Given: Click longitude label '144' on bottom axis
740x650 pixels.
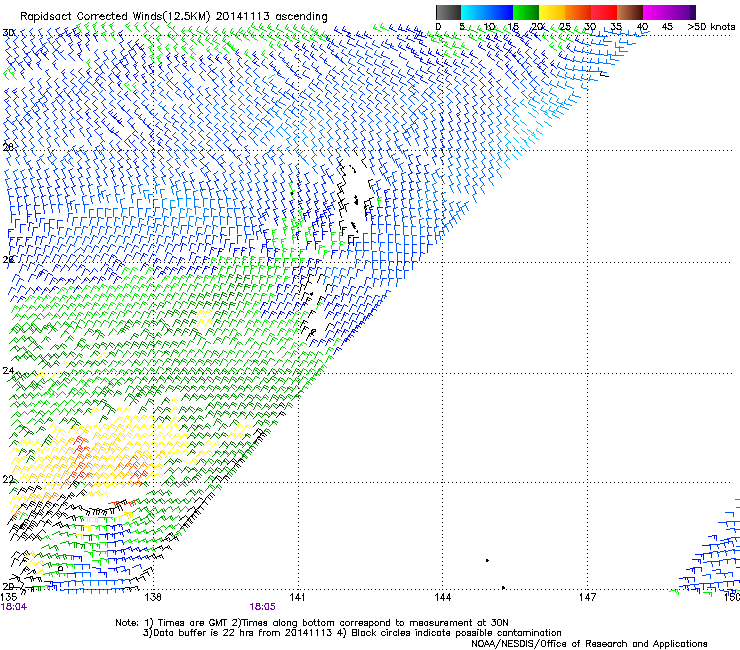Looking at the screenshot, I should (x=442, y=597).
